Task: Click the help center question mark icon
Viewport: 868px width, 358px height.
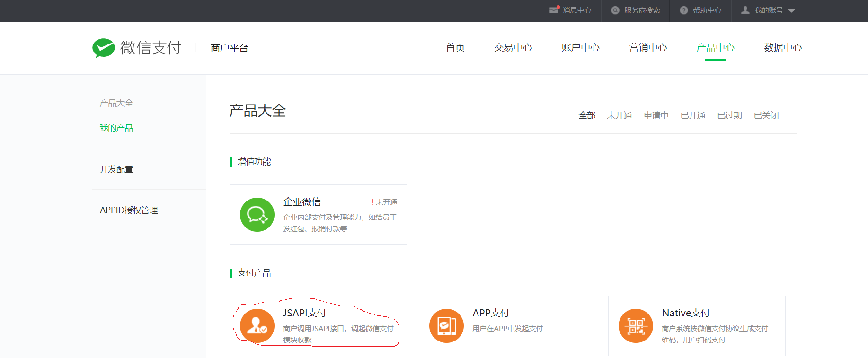Action: tap(684, 10)
